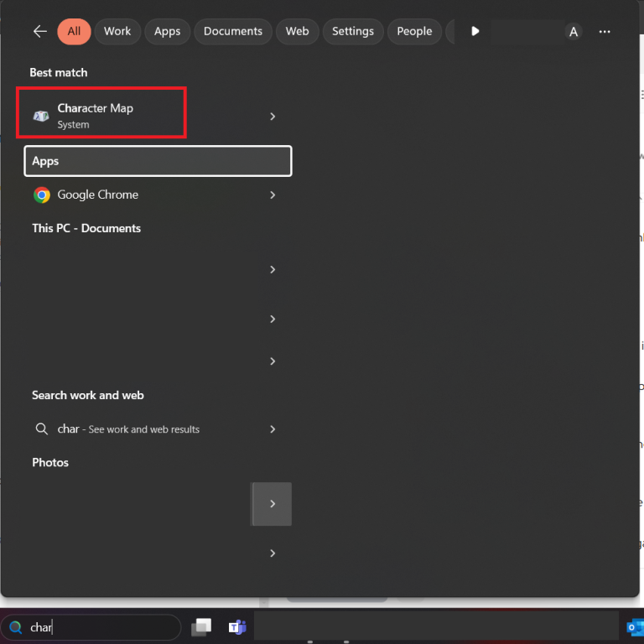
Task: Open the Character Map app icon
Action: (41, 116)
